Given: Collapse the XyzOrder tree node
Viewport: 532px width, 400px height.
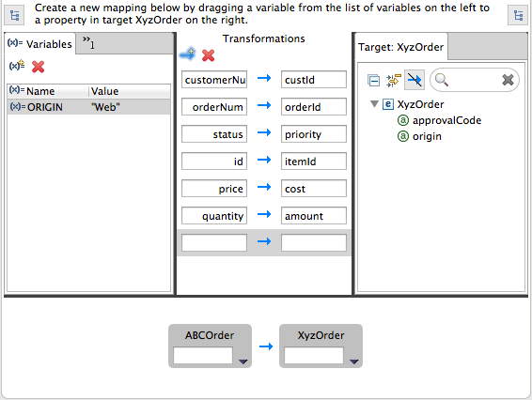Looking at the screenshot, I should point(374,104).
